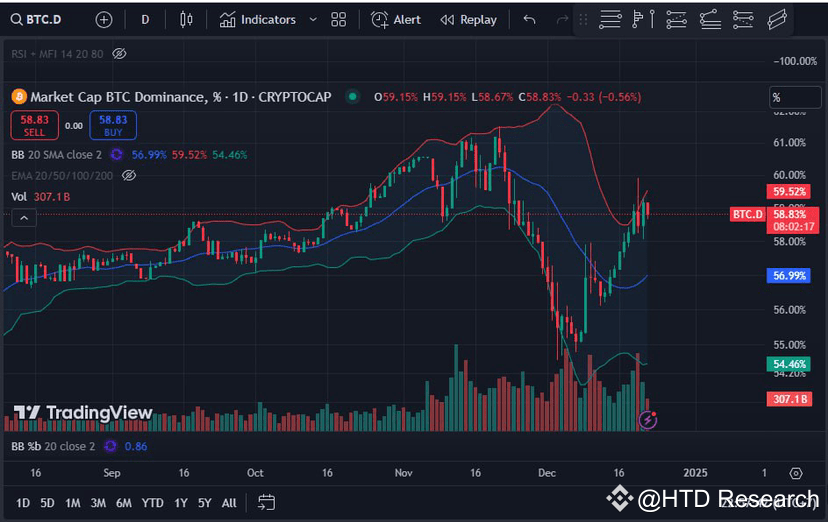This screenshot has width=828, height=522.
Task: Toggle visibility of RSI + MFI indicator
Action: (x=119, y=54)
